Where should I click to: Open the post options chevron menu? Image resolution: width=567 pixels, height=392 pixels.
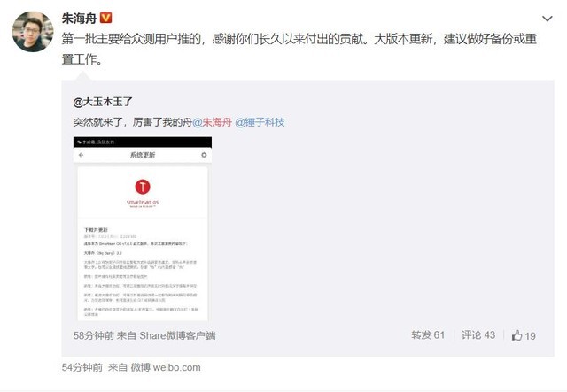tap(548, 19)
